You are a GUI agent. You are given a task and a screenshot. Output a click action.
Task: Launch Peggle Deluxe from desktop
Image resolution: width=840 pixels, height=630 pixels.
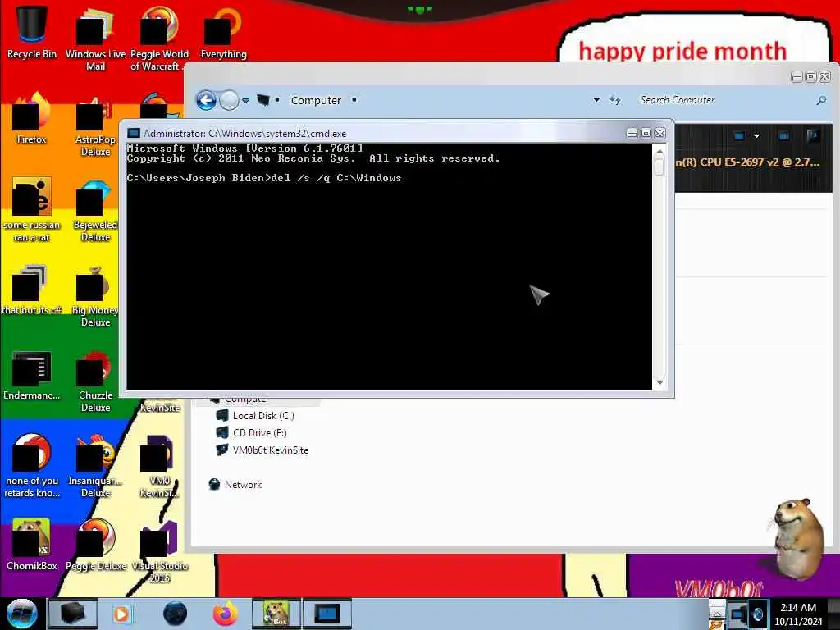95,545
